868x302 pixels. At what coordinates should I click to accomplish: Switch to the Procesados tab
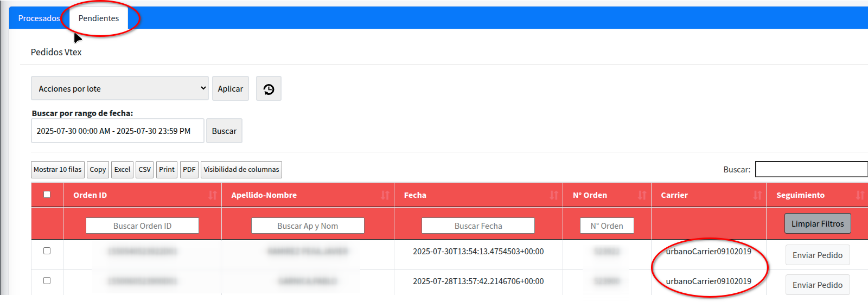(39, 18)
